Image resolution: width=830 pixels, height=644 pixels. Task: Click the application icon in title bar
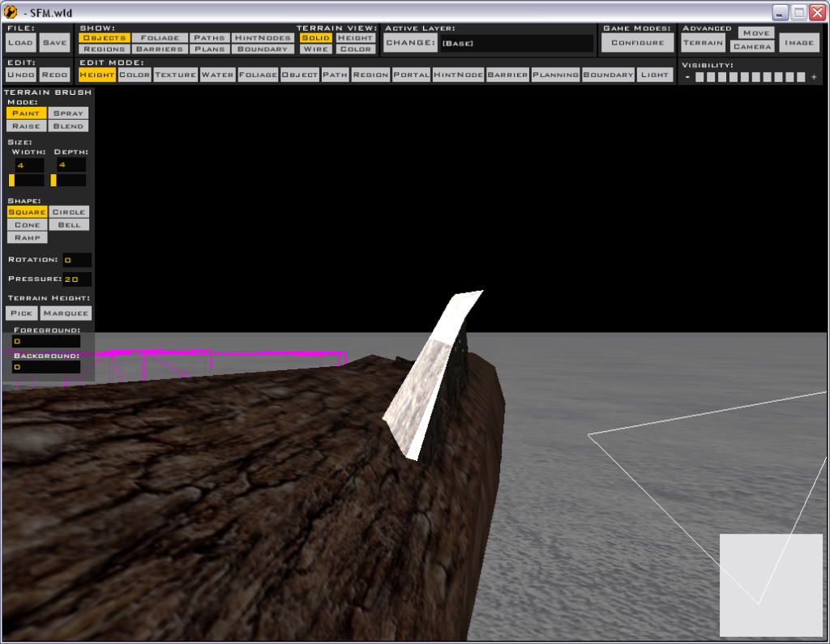tap(11, 12)
